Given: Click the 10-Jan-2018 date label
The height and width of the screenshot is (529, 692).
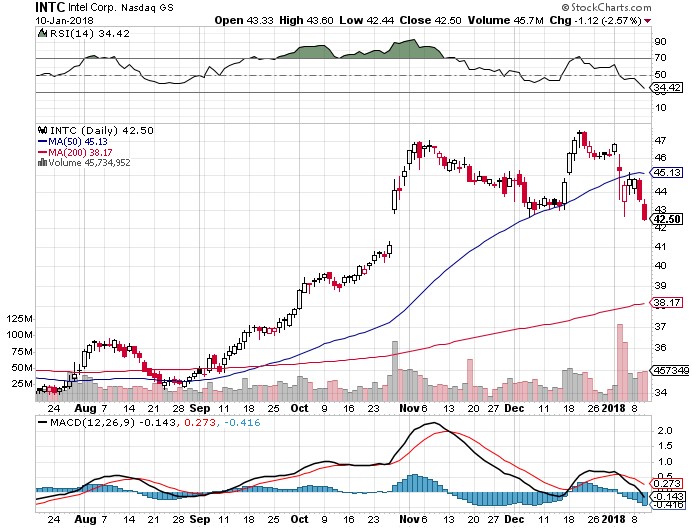Looking at the screenshot, I should point(64,20).
